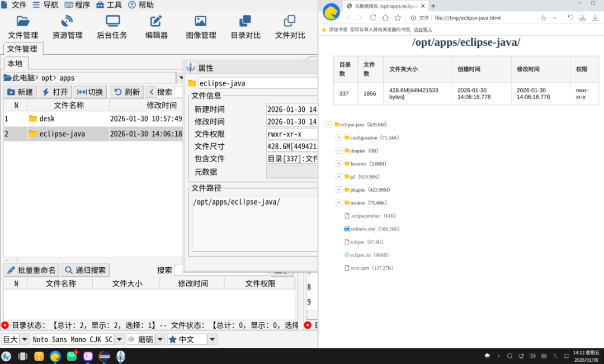The width and height of the screenshot is (604, 364).
Task: Click the 新建 button
Action: coord(21,92)
